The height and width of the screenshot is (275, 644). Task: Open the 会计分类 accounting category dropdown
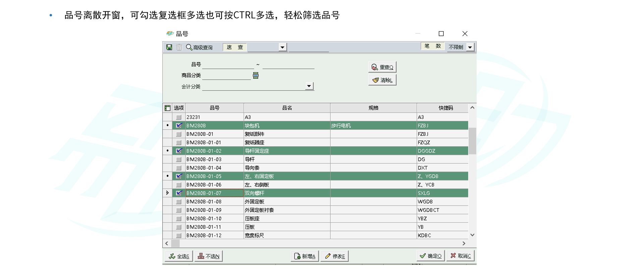point(309,86)
